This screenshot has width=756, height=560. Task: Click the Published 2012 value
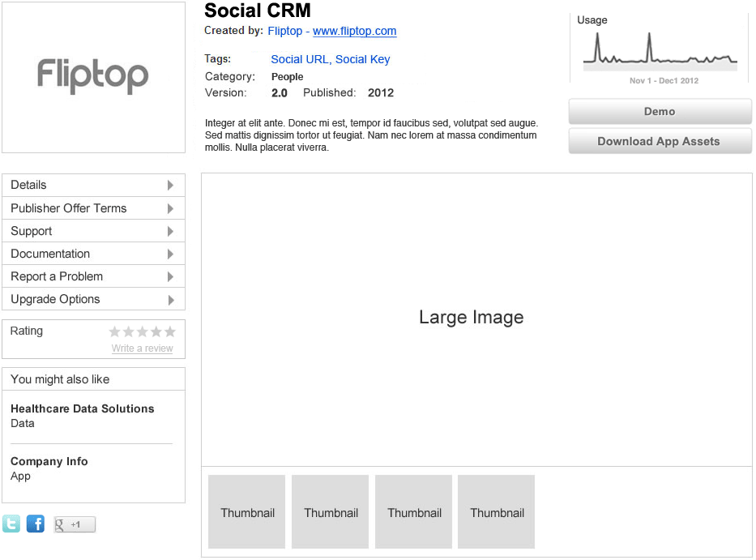pyautogui.click(x=381, y=93)
